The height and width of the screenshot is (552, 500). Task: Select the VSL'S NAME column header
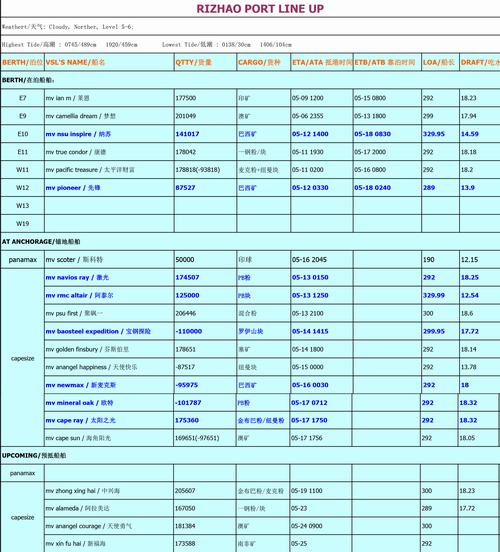(75, 62)
